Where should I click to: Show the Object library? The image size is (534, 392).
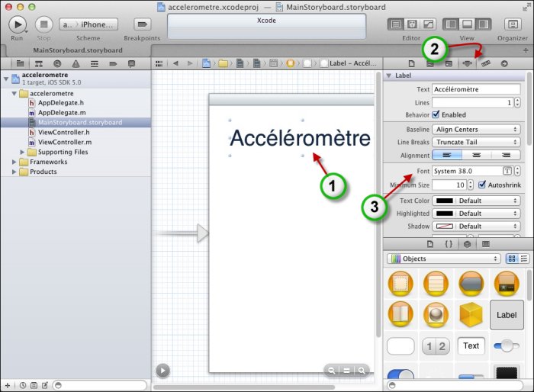click(x=467, y=244)
